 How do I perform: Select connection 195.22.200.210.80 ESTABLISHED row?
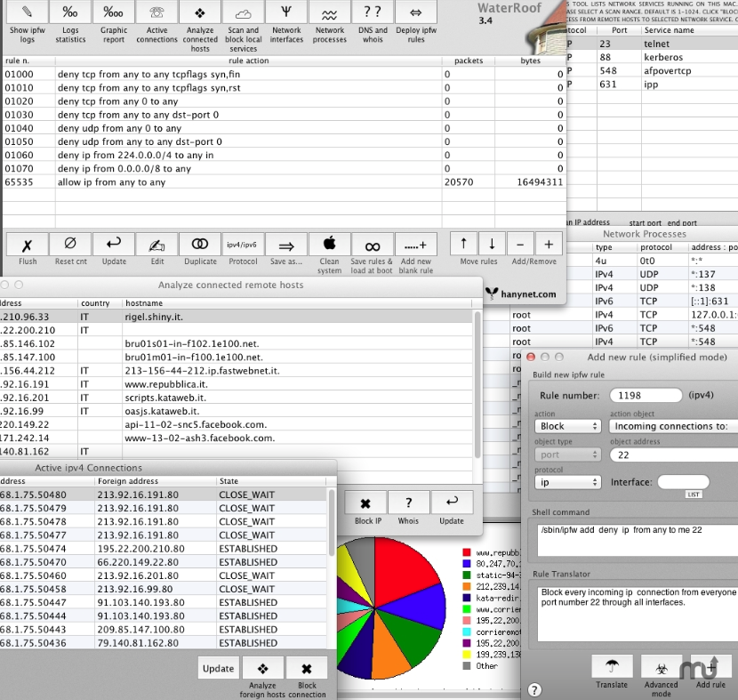pos(163,549)
